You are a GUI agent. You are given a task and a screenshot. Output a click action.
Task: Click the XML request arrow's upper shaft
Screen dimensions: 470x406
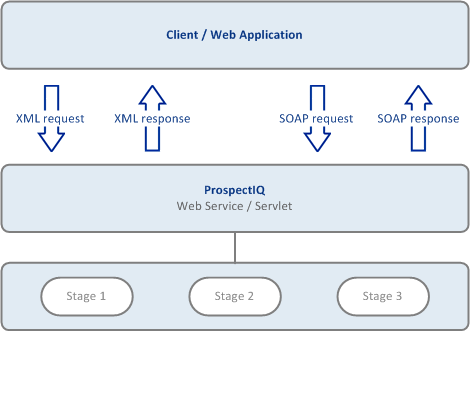coord(51,98)
